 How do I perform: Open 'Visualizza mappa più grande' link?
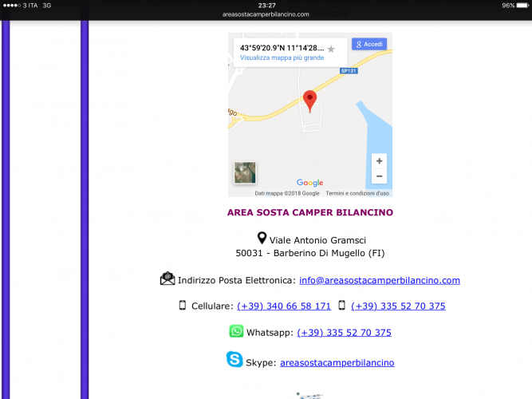[282, 58]
